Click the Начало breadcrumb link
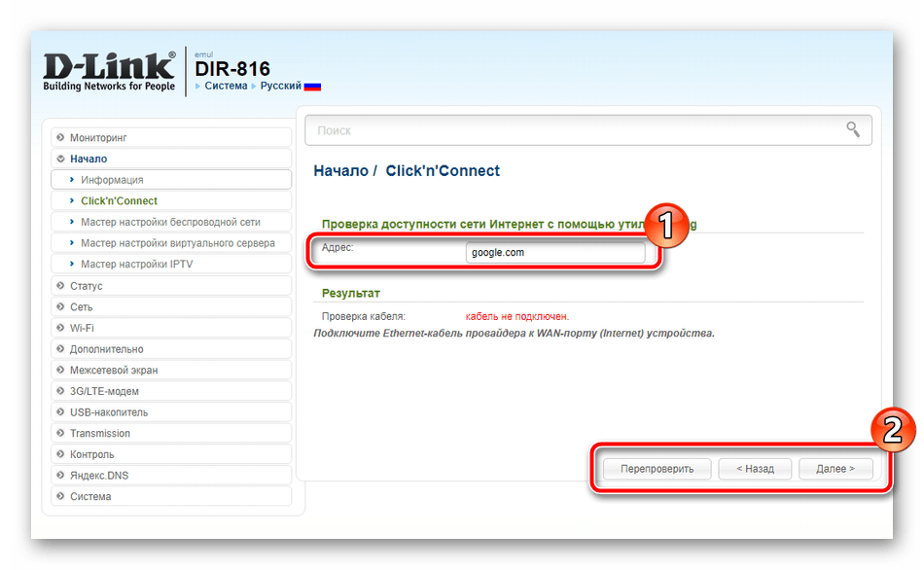Screen dimensions: 924x570 340,171
